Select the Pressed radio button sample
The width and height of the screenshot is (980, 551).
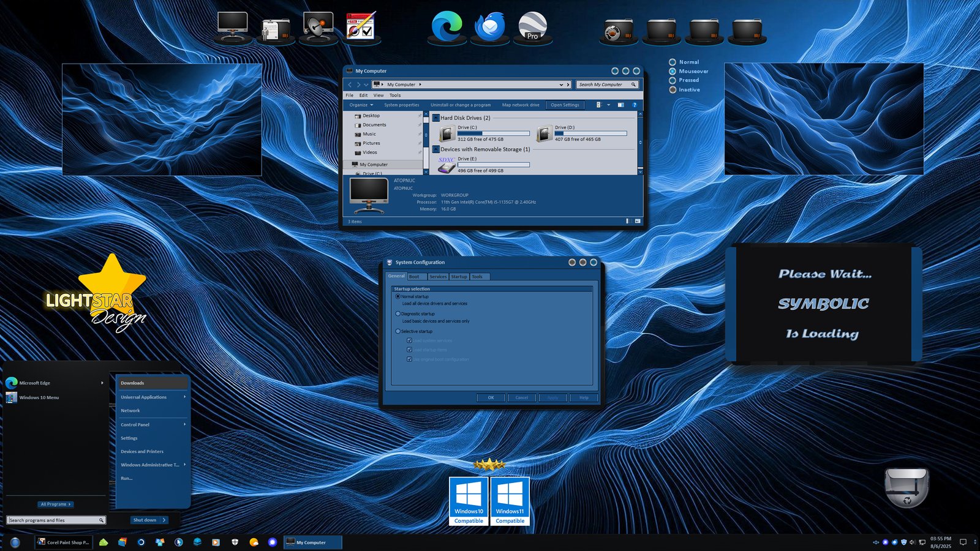(x=673, y=80)
